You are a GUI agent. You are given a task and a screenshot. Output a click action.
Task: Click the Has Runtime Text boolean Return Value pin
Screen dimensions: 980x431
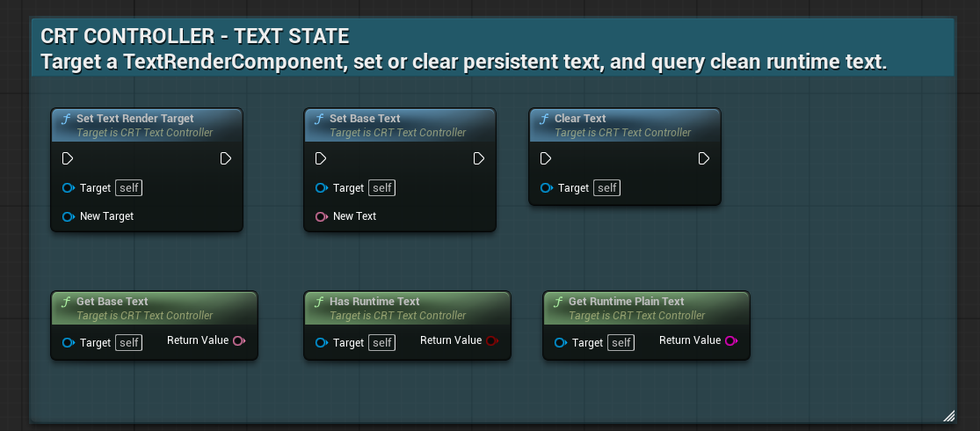click(492, 340)
